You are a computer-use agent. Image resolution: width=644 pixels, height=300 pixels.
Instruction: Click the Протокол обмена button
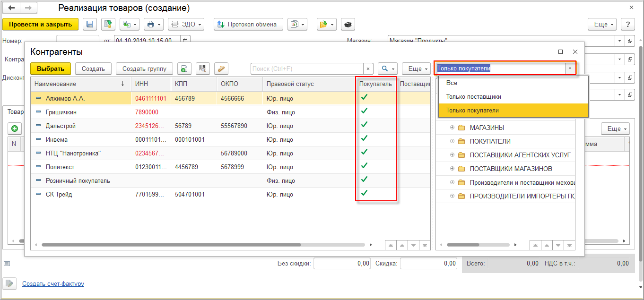pyautogui.click(x=248, y=24)
